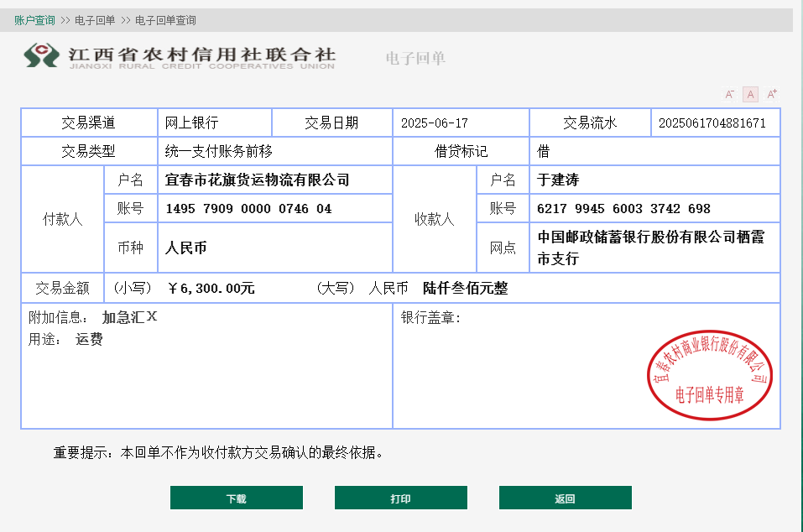This screenshot has height=532, width=803.
Task: Click the 下载 download button
Action: pos(237,498)
